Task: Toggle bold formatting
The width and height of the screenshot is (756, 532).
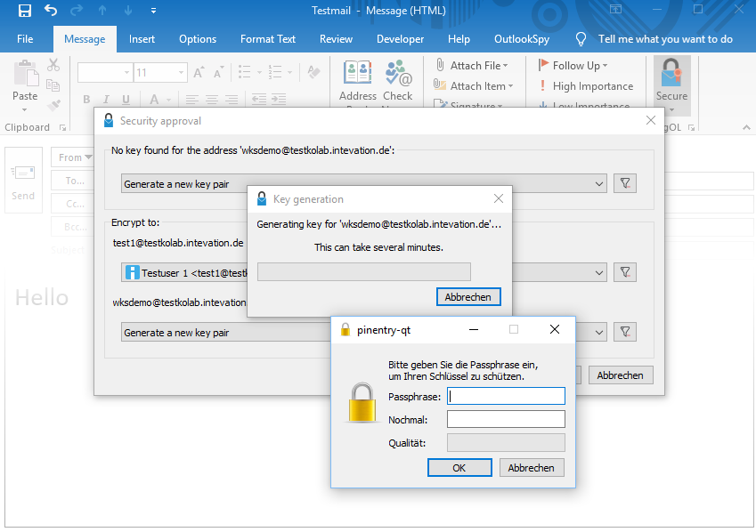Action: coord(86,100)
